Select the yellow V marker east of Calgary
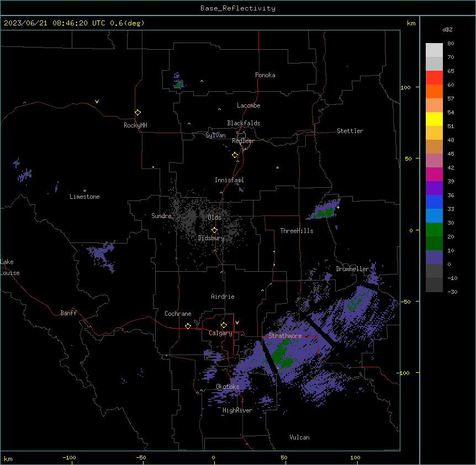This screenshot has height=465, width=476. tap(237, 323)
